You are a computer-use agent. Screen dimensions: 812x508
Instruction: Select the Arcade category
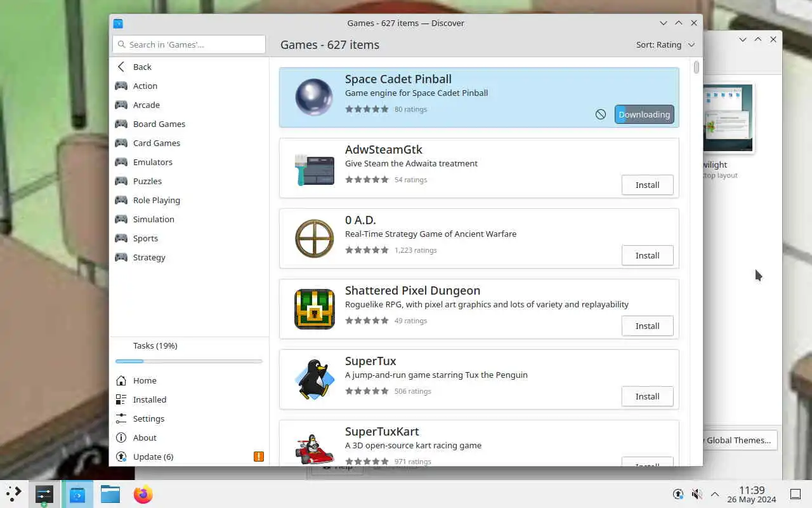tap(189, 105)
